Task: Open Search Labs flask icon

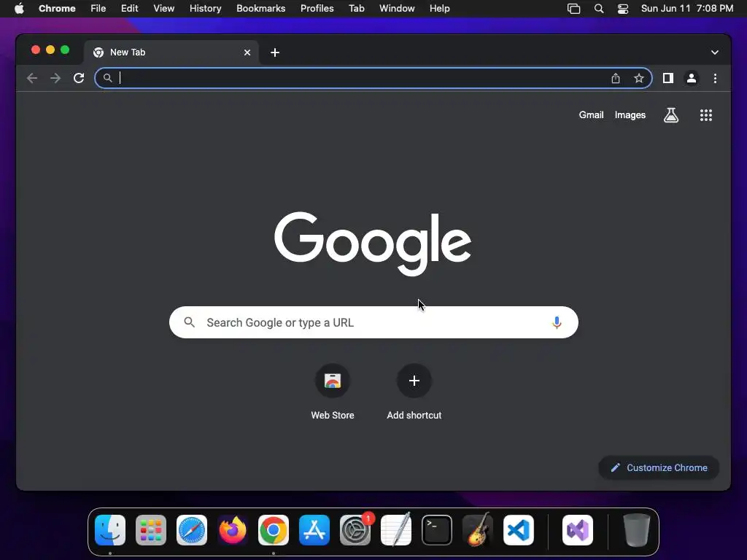Action: pos(671,114)
